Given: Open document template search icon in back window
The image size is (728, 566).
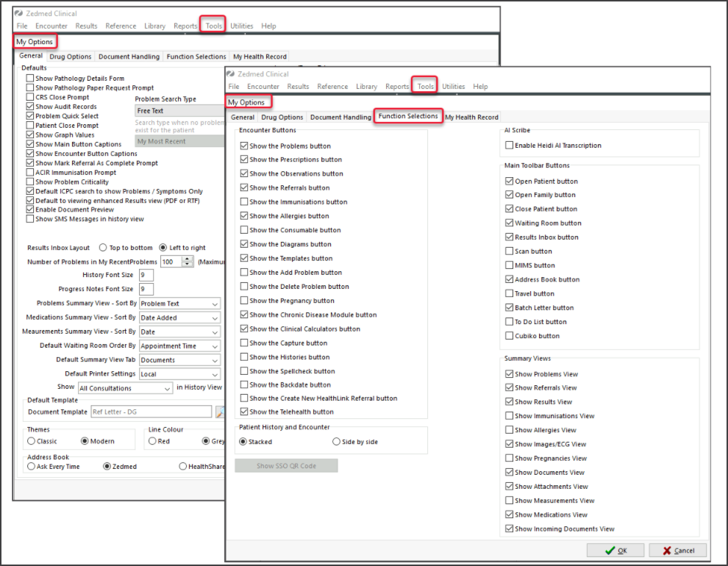Looking at the screenshot, I should (x=221, y=412).
